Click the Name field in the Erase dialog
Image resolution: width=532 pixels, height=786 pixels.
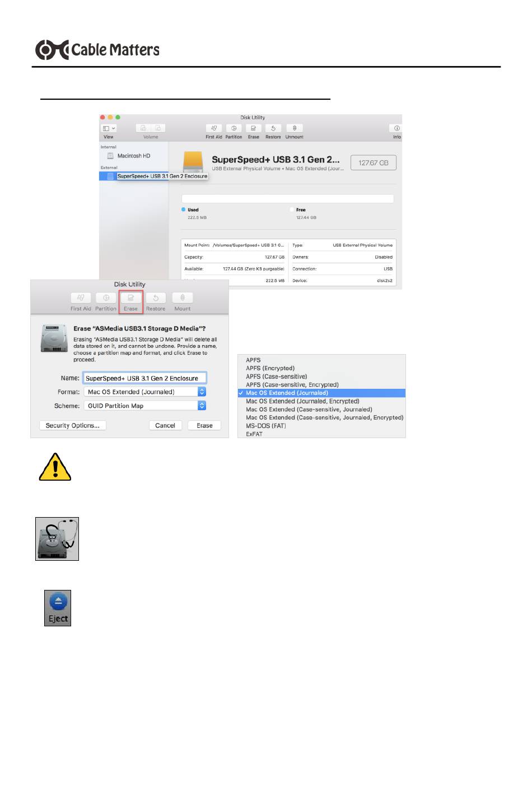(145, 378)
